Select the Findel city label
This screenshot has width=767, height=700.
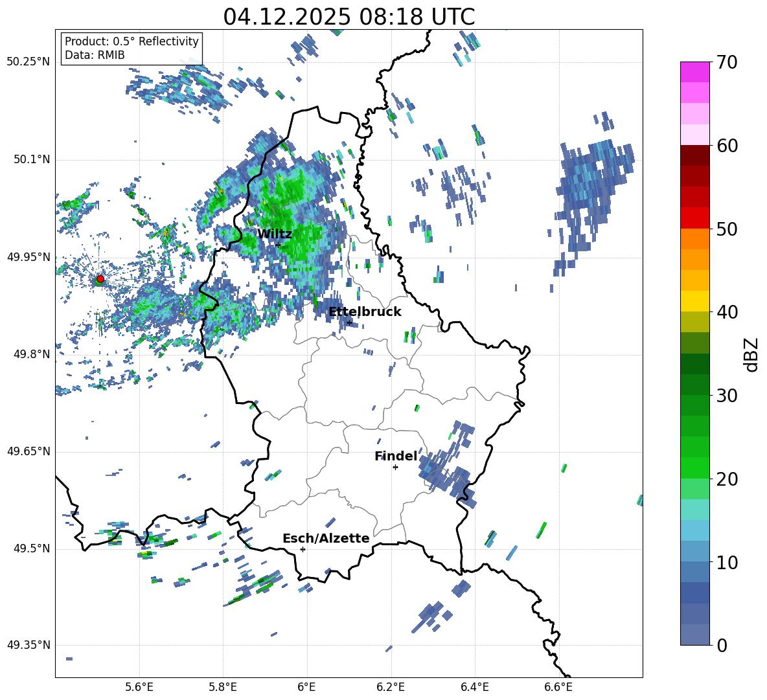pos(396,456)
